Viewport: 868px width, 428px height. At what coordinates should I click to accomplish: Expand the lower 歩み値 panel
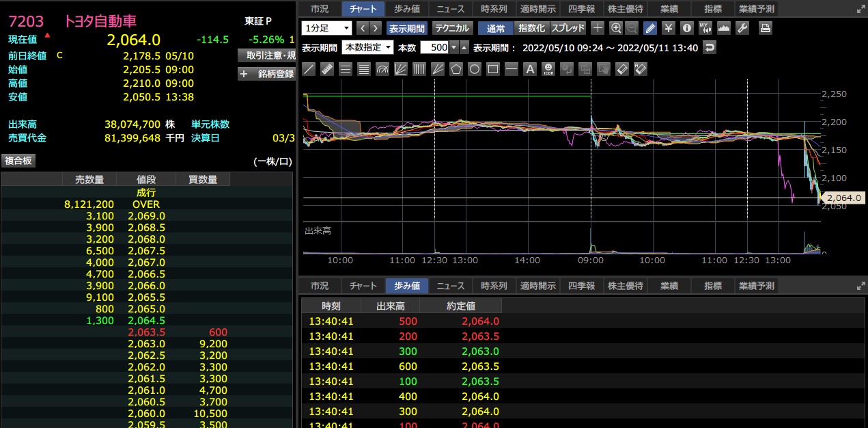pyautogui.click(x=860, y=286)
